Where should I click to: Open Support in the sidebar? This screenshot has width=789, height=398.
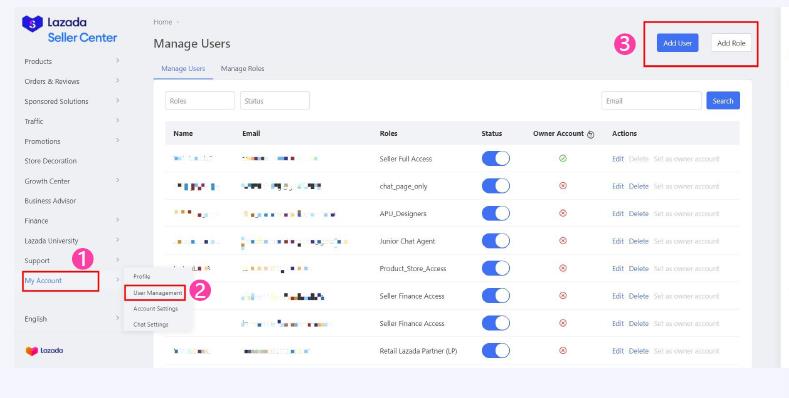click(37, 261)
